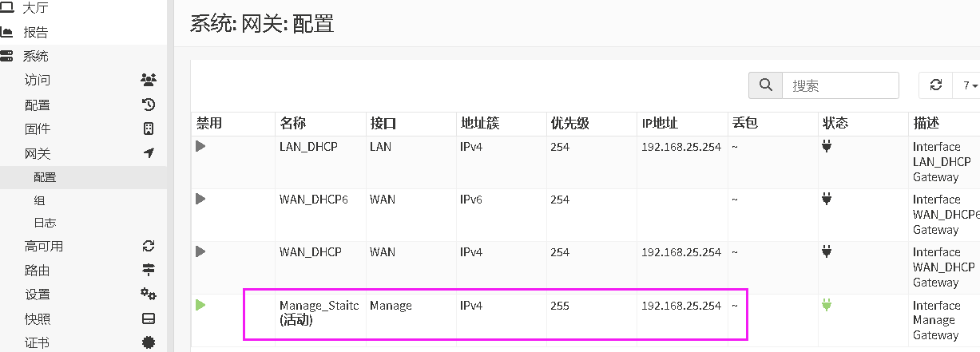
Task: Click the table refresh icon button
Action: click(936, 85)
